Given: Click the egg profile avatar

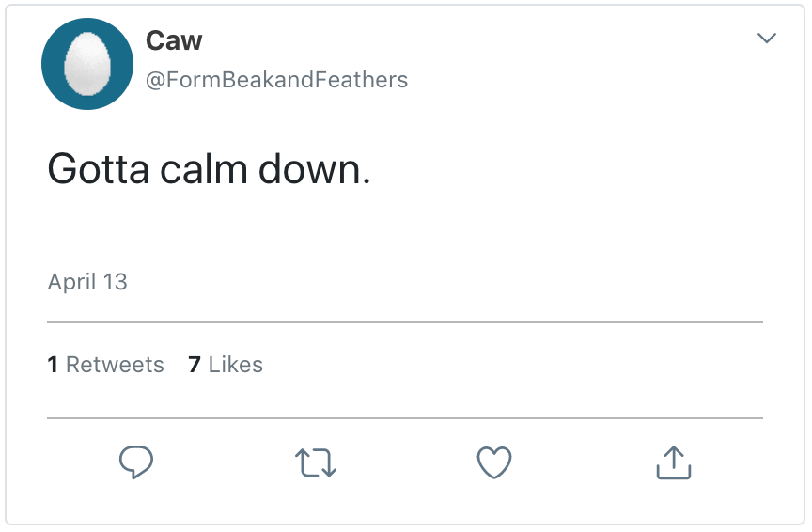Looking at the screenshot, I should (87, 65).
